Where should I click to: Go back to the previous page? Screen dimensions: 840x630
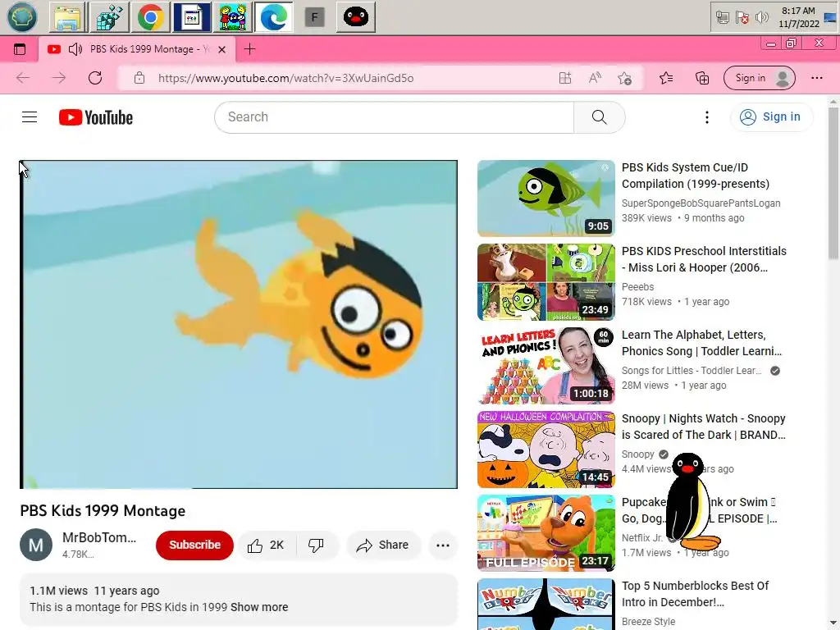(x=23, y=78)
